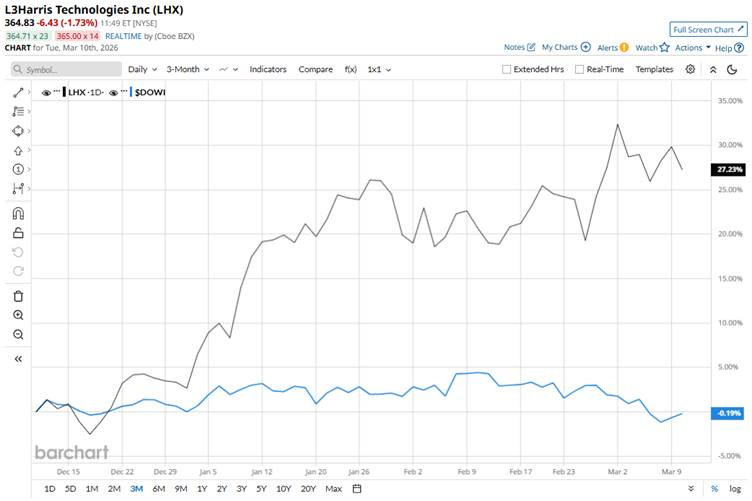Open the Indicators menu

pos(268,70)
